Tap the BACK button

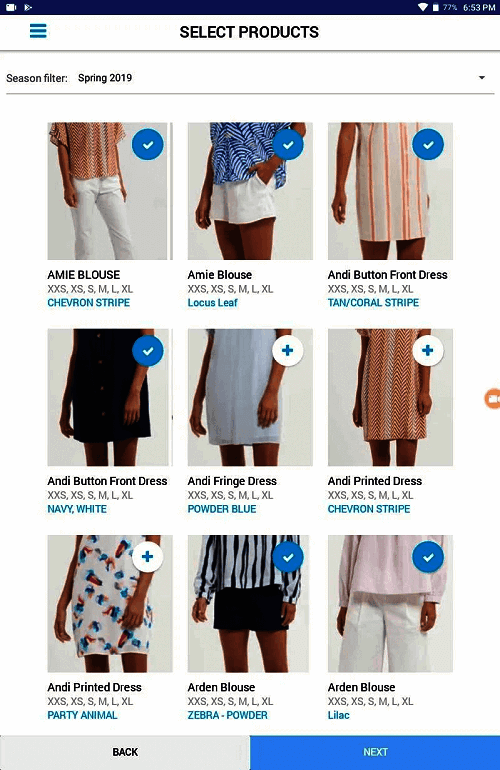[x=125, y=752]
